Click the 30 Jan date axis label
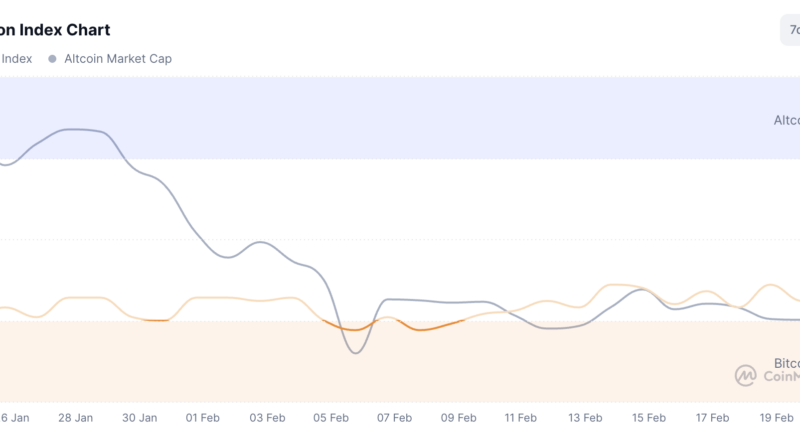Screen dimensions: 800x445 140,417
